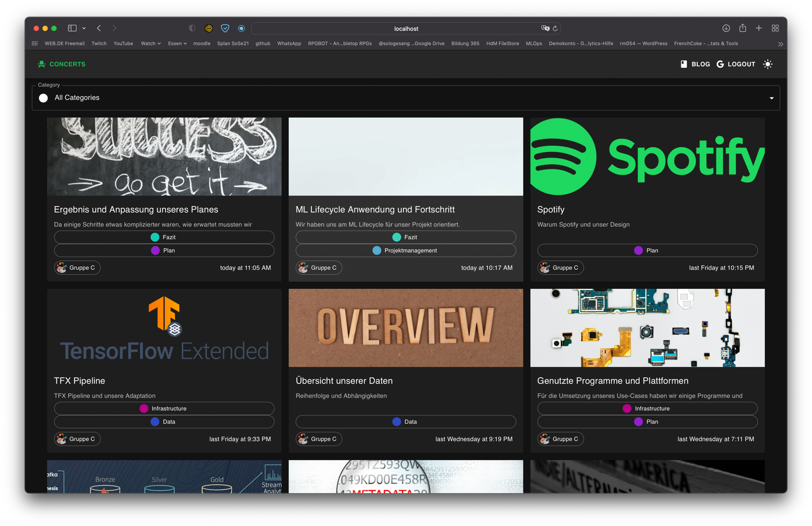Screen dimensions: 812x526
Task: Open Gruppe C author on Spotify post
Action: point(560,268)
